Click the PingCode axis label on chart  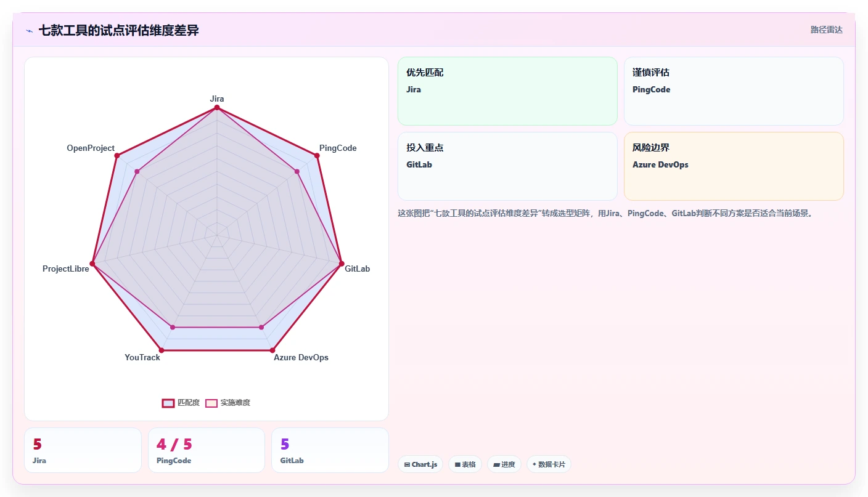(338, 148)
